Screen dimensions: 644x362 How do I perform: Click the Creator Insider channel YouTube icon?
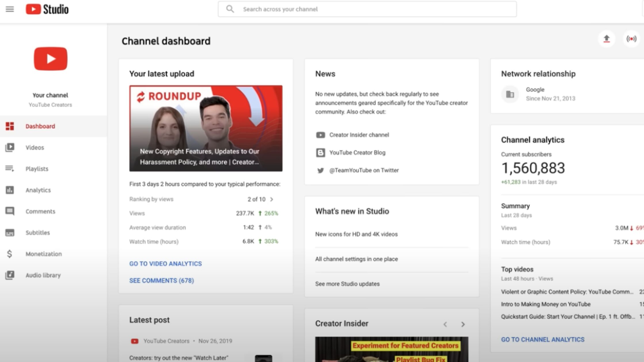coord(321,135)
